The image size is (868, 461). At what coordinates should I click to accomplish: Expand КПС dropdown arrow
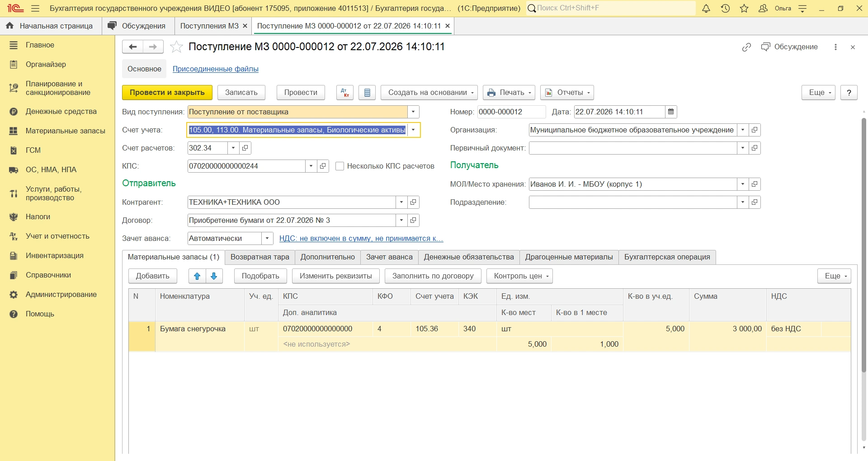pos(311,166)
